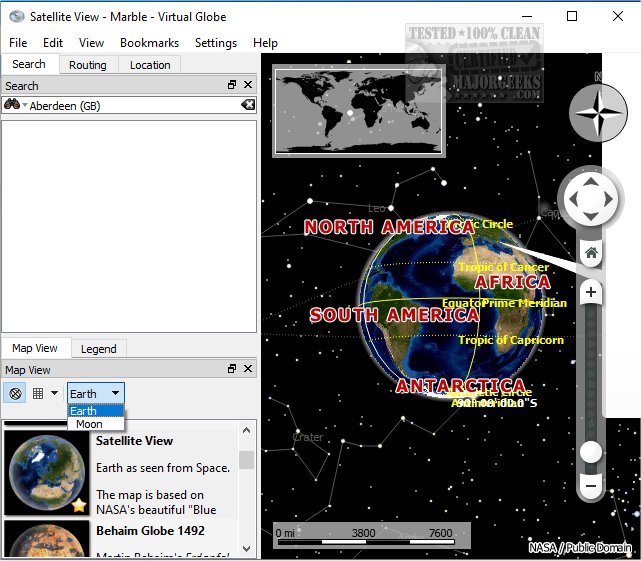The height and width of the screenshot is (561, 641).
Task: Click the Satellite View title text
Action: [x=134, y=441]
